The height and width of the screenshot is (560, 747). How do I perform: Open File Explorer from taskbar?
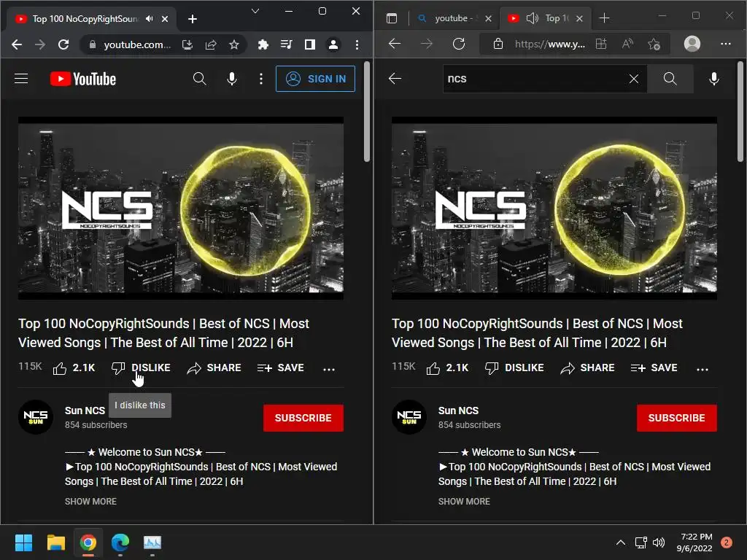pos(55,542)
